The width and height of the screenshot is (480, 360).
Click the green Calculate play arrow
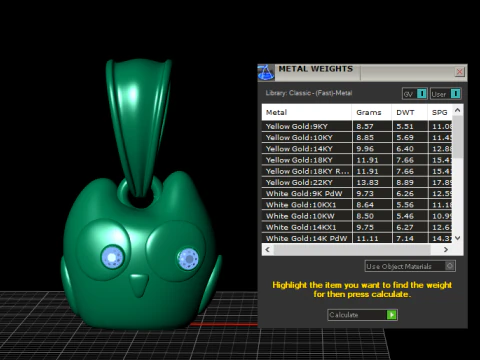392,315
